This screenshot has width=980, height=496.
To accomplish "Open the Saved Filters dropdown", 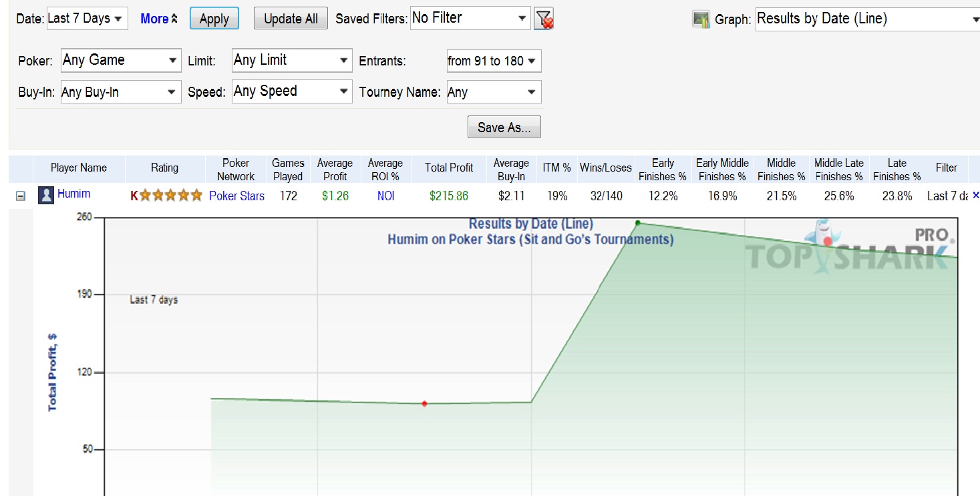I will [x=470, y=19].
